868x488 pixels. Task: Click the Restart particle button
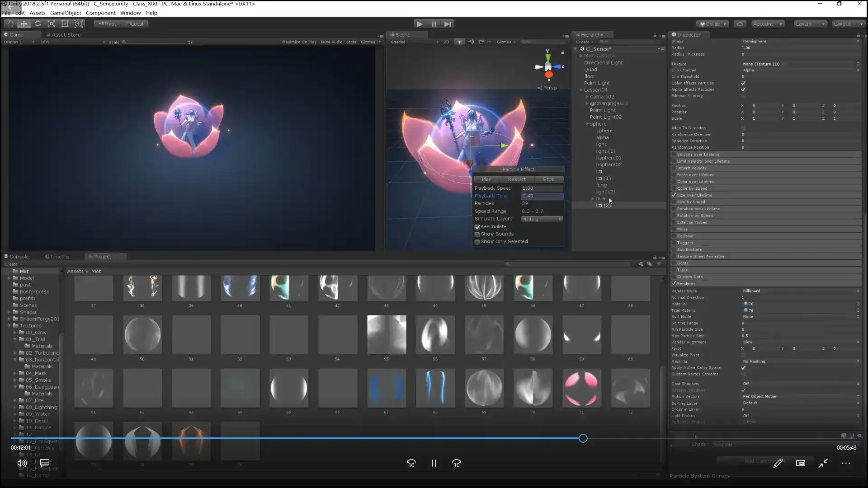517,179
